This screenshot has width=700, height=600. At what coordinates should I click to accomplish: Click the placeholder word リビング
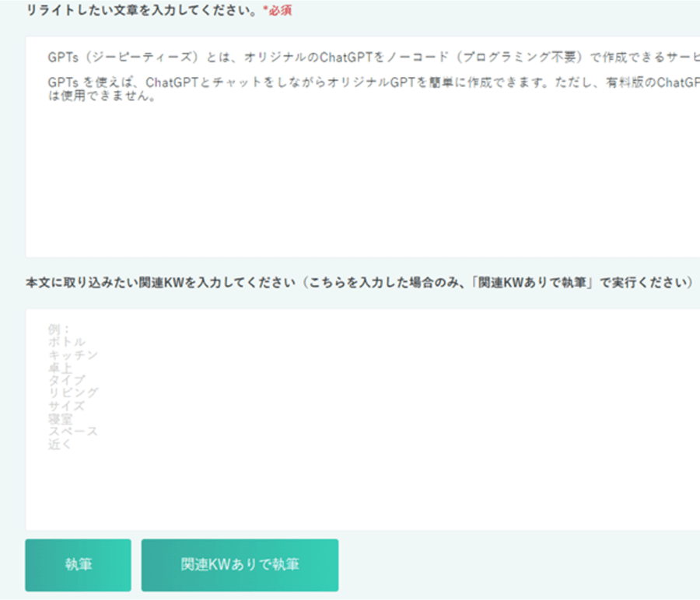coord(73,392)
